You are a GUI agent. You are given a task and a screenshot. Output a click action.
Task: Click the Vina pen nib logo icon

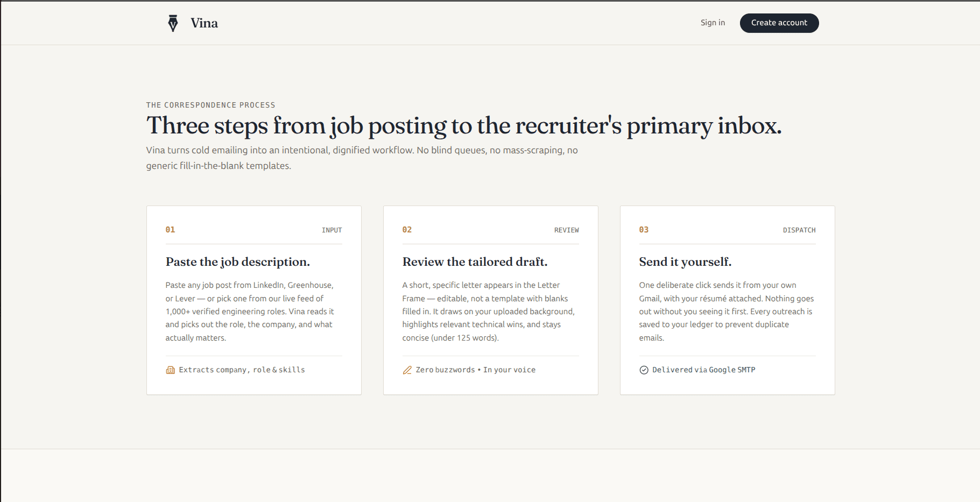[x=173, y=23]
